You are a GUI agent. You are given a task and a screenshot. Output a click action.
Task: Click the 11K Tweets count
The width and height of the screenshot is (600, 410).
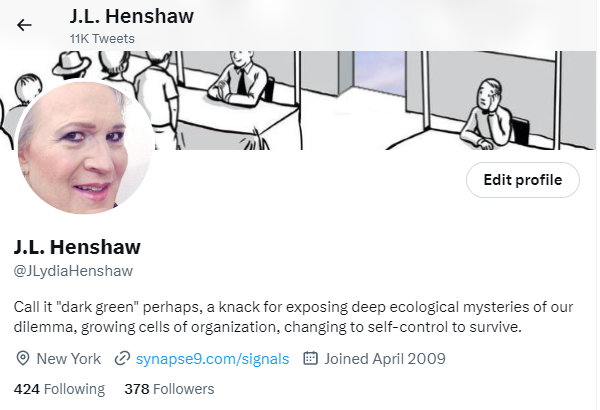[102, 39]
